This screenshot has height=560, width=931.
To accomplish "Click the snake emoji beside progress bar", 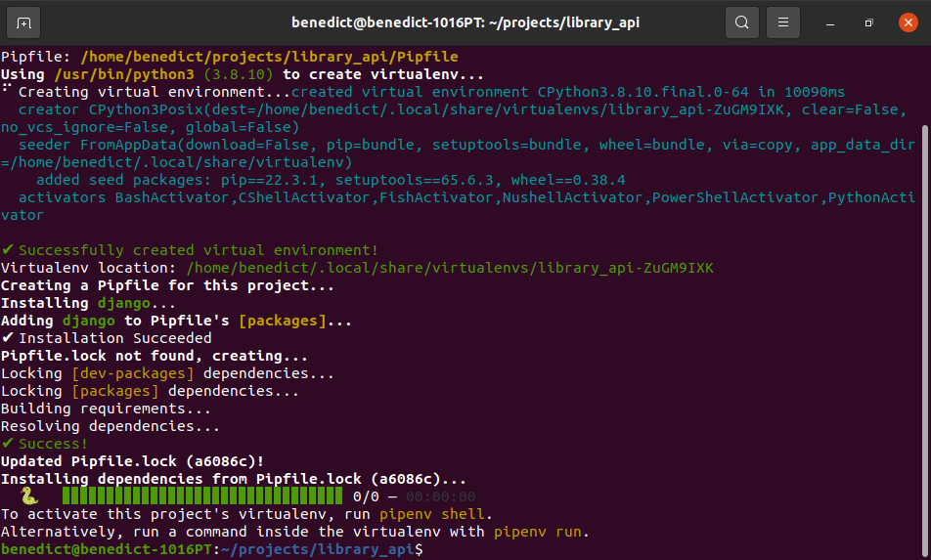I will tap(29, 496).
